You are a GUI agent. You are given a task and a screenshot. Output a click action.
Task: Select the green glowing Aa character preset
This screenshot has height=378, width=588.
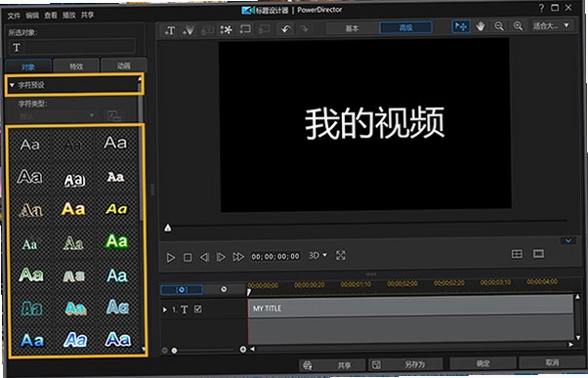click(116, 241)
